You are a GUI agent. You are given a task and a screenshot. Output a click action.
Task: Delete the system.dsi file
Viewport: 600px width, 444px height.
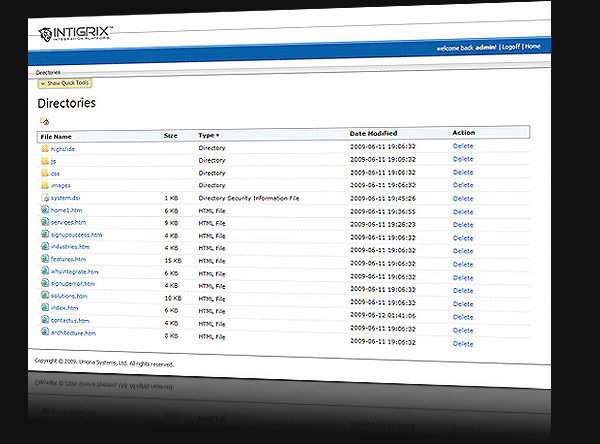click(463, 199)
